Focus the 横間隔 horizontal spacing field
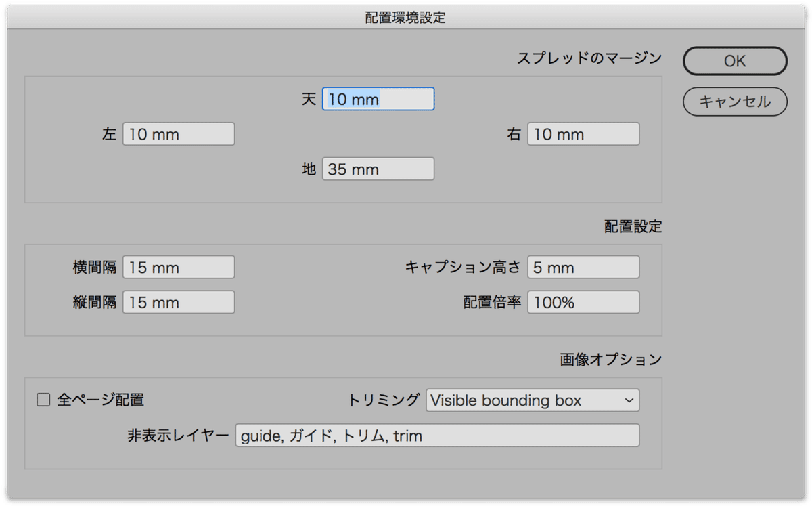The image size is (812, 508). [179, 268]
